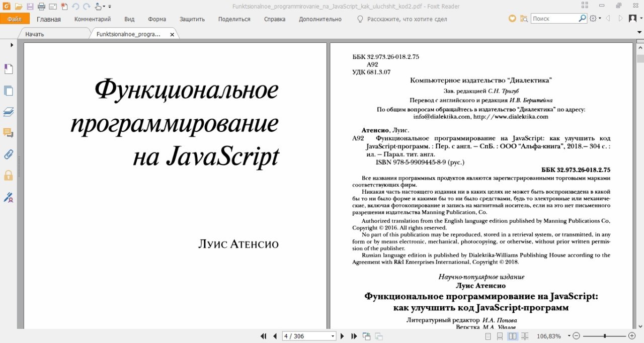Print the document with the printer icon
This screenshot has height=343, width=644.
(41, 7)
